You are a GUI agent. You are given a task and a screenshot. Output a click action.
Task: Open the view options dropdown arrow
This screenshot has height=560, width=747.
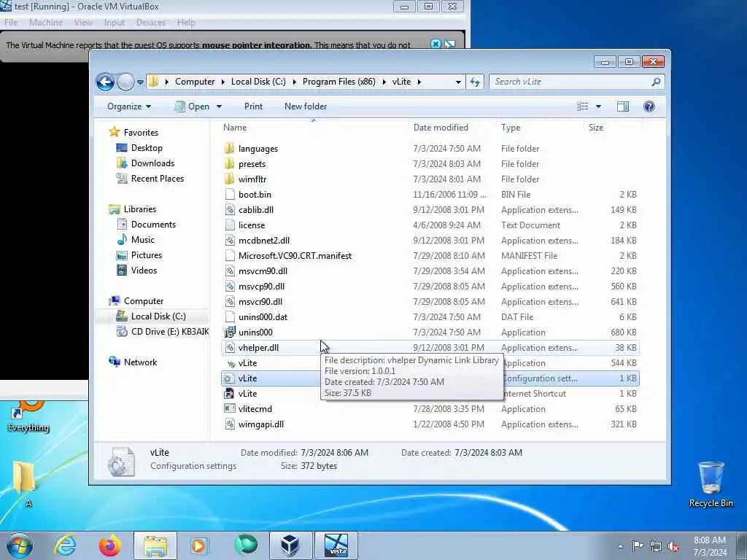598,106
